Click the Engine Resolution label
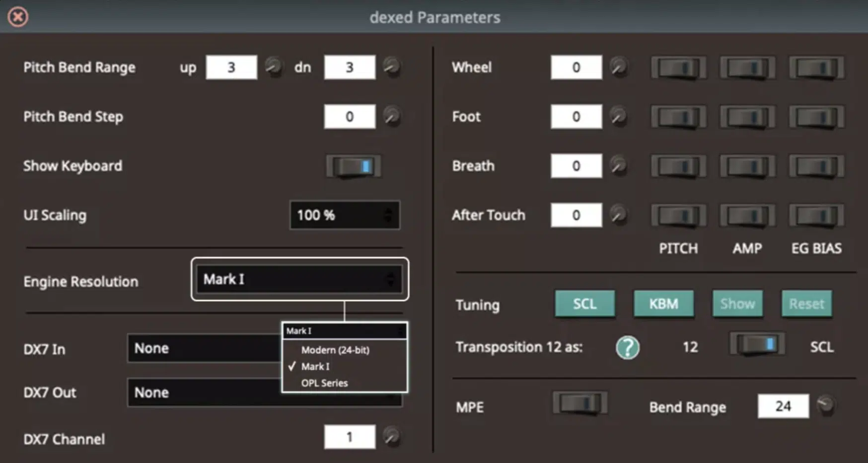Image resolution: width=868 pixels, height=463 pixels. (x=81, y=282)
